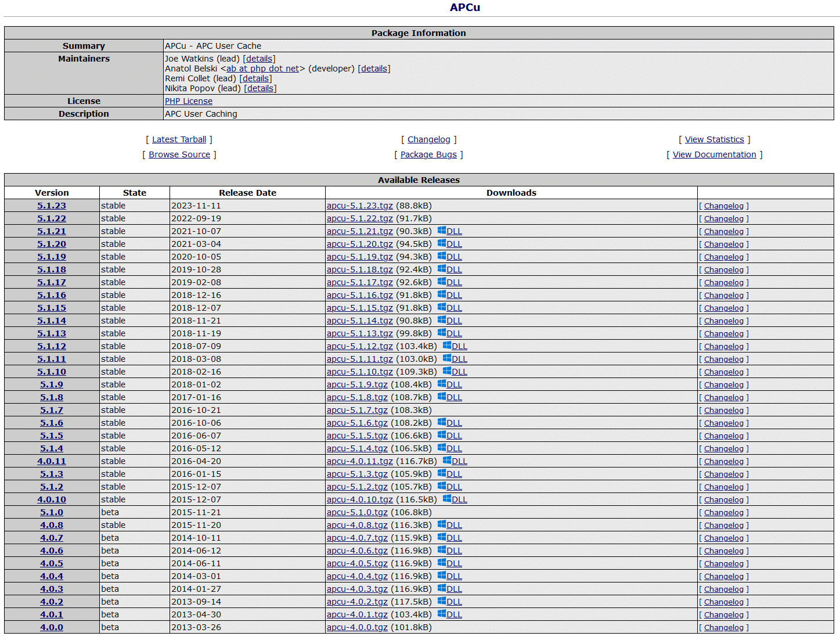Download apcu-5.1.23.tgz
840x640 pixels.
(360, 206)
